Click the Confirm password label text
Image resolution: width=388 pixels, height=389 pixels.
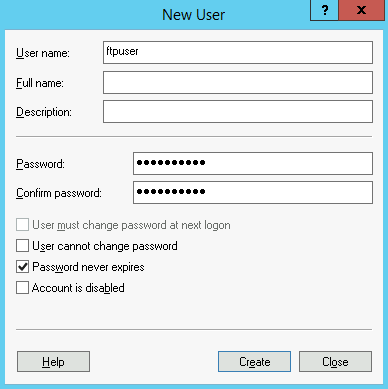point(59,193)
